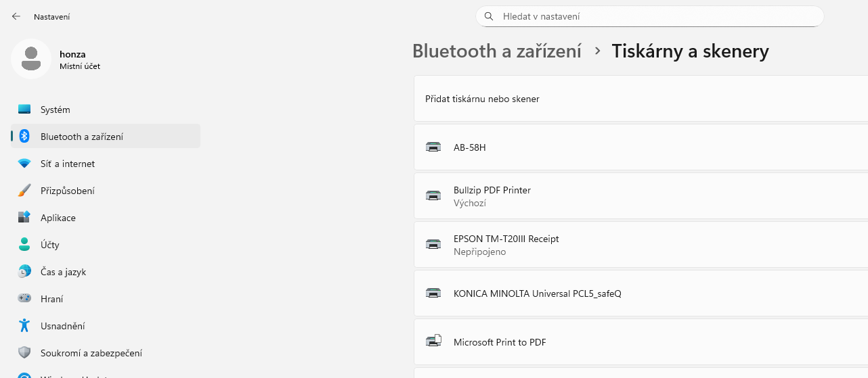
Task: Open Čas a jazyk settings
Action: click(63, 272)
